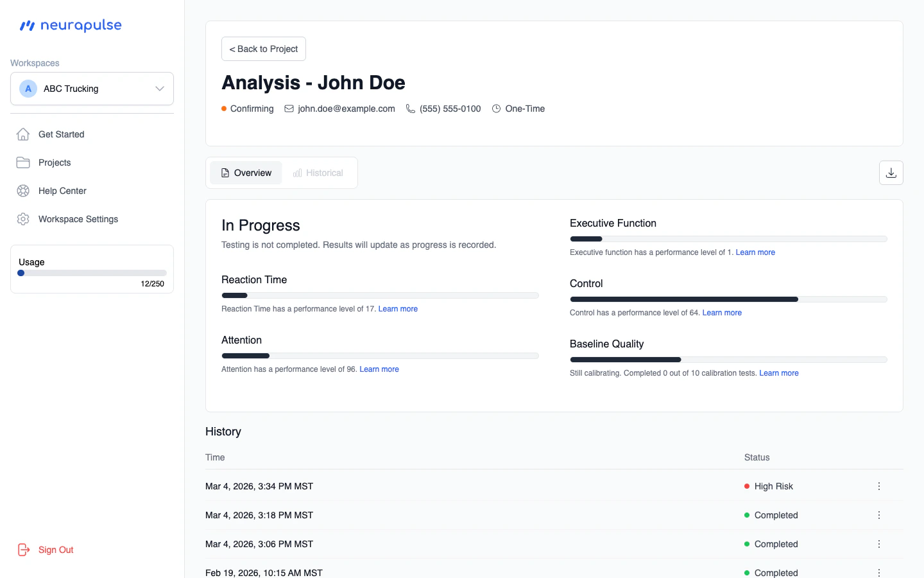
Task: Click the phone icon next to (555) 555-0100
Action: [410, 109]
